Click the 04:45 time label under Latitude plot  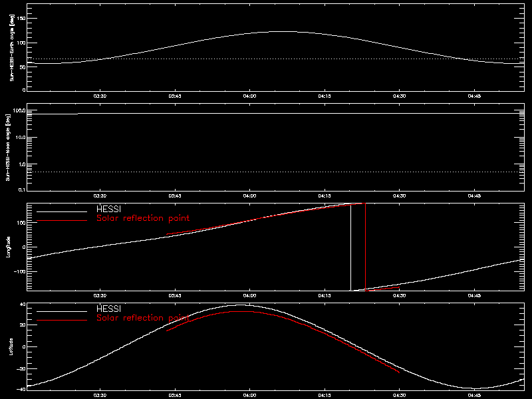point(474,395)
